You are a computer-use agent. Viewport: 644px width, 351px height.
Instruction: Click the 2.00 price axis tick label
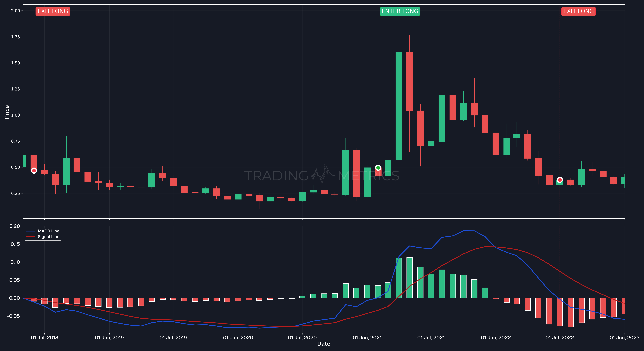(x=16, y=11)
